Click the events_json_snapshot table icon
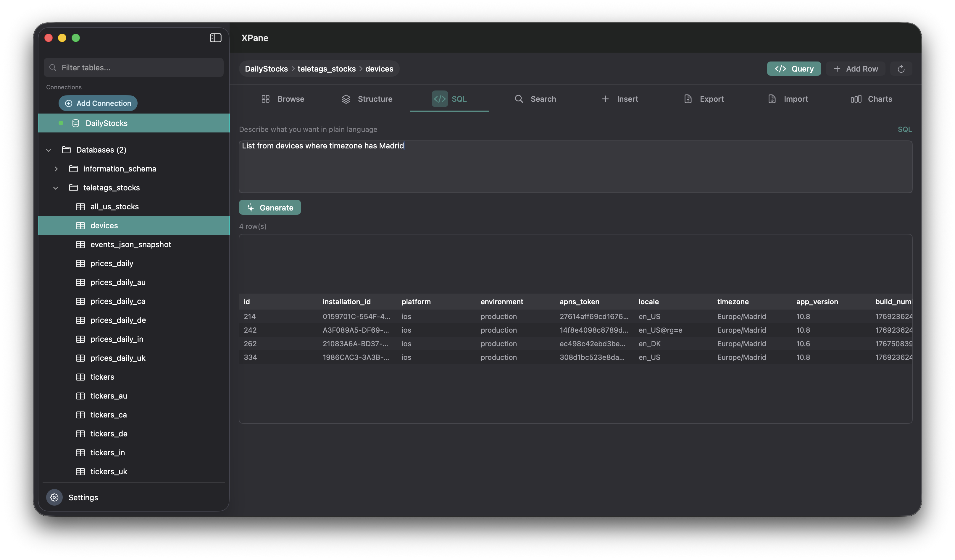 click(80, 244)
